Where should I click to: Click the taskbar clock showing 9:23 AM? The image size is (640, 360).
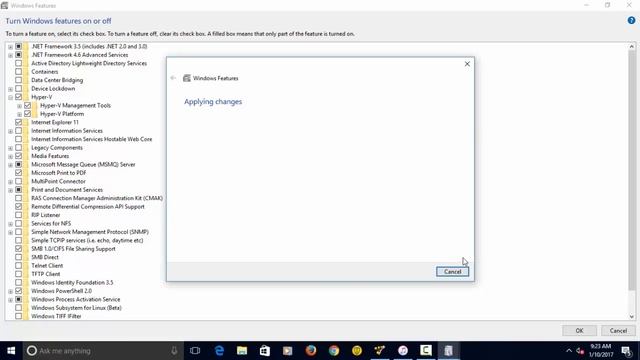click(x=600, y=351)
